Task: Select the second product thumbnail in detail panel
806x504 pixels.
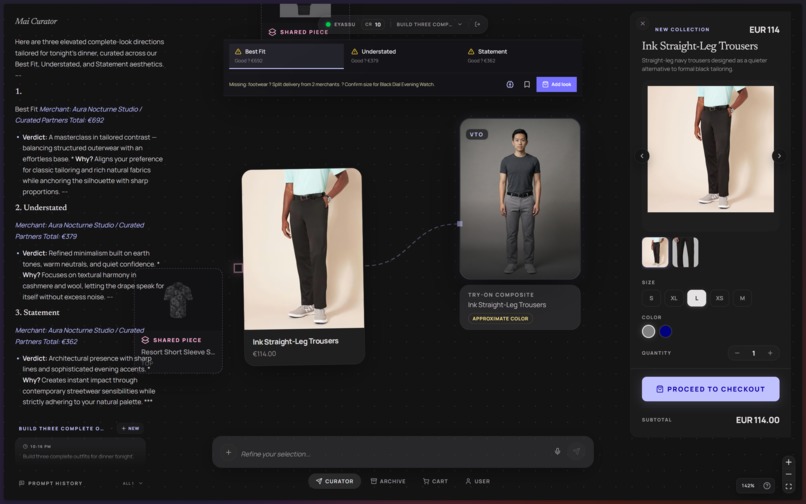Action: [685, 253]
